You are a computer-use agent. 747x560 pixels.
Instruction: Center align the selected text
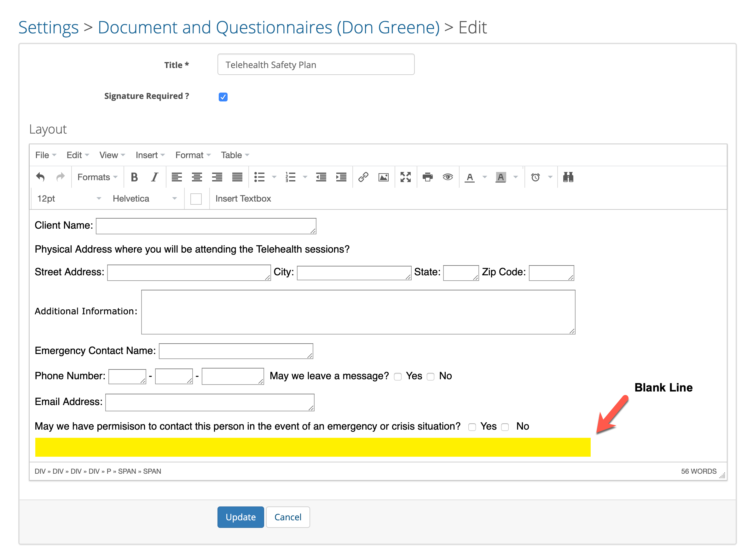[197, 177]
